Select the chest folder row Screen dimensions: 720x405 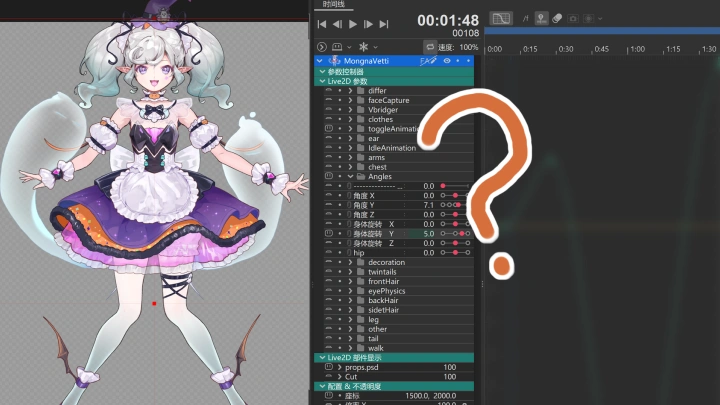[399, 167]
